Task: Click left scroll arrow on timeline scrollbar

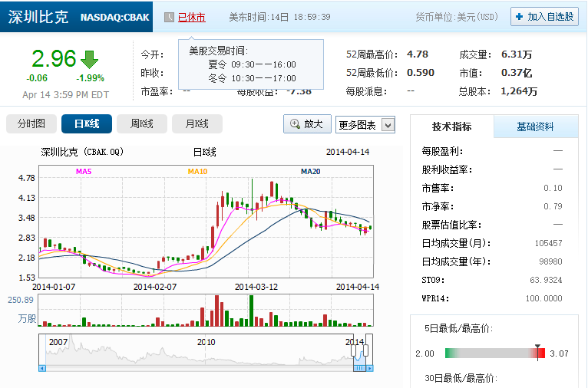Action: point(43,369)
